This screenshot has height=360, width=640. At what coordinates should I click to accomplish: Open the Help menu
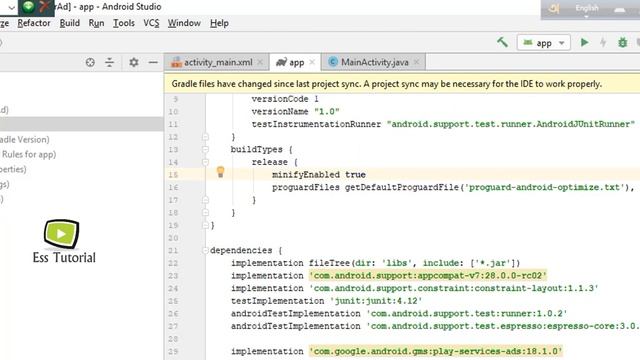[x=219, y=23]
